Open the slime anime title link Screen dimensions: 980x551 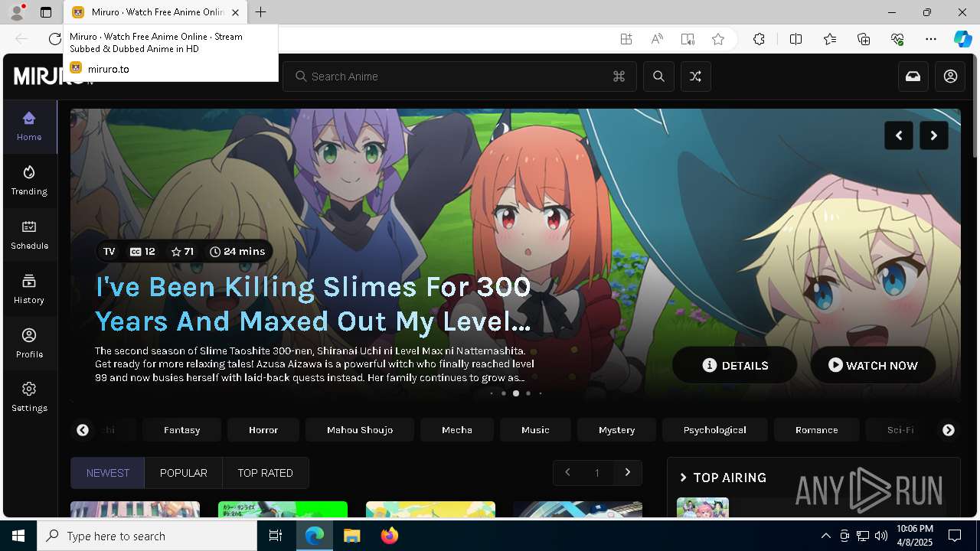click(313, 304)
